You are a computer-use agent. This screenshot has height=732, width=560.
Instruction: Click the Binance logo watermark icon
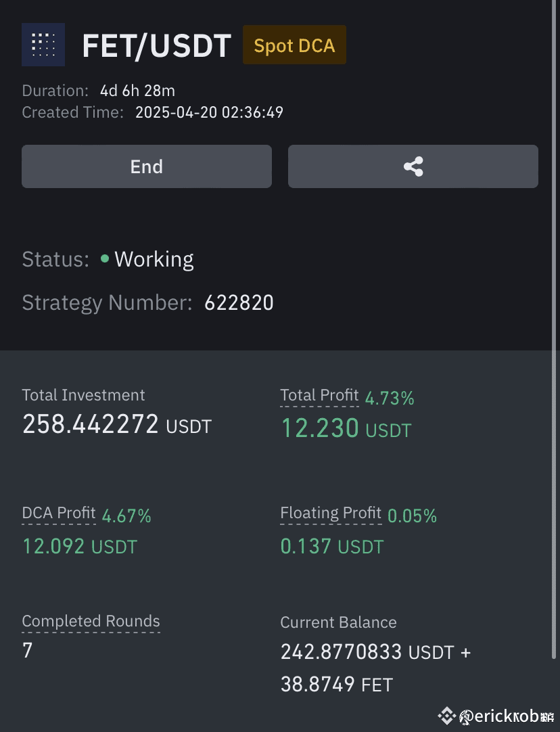(446, 716)
